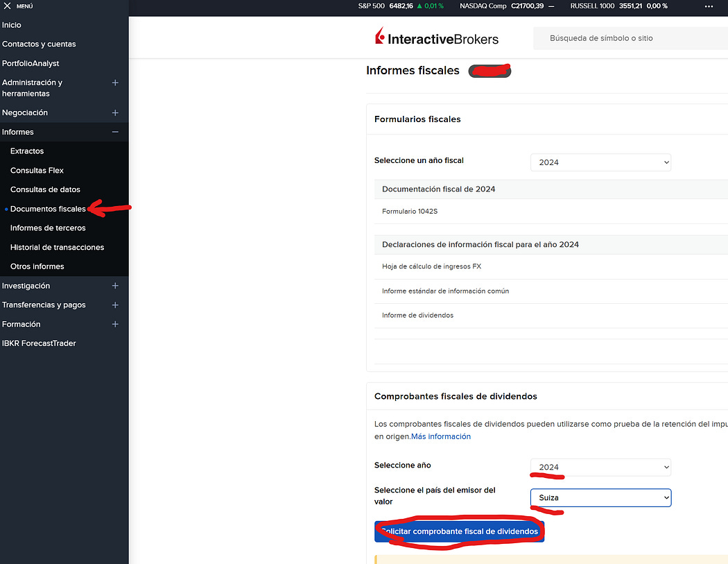Open PortfolioAnalyst from the sidebar
728x564 pixels.
point(31,63)
